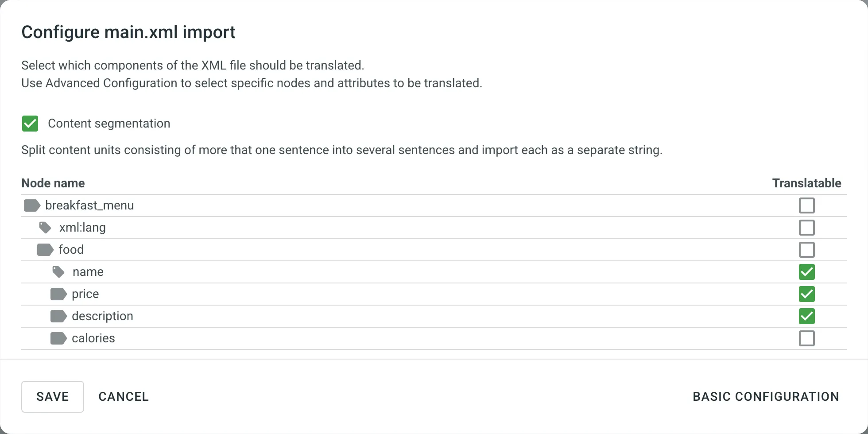Uncheck Translatable for price
Viewport: 868px width, 434px height.
point(806,294)
